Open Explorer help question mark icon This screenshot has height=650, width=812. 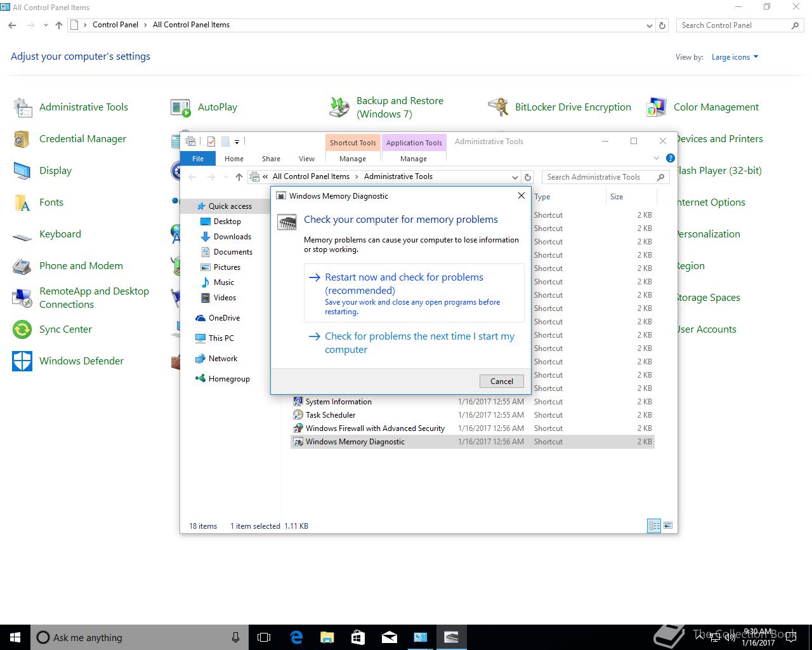671,158
